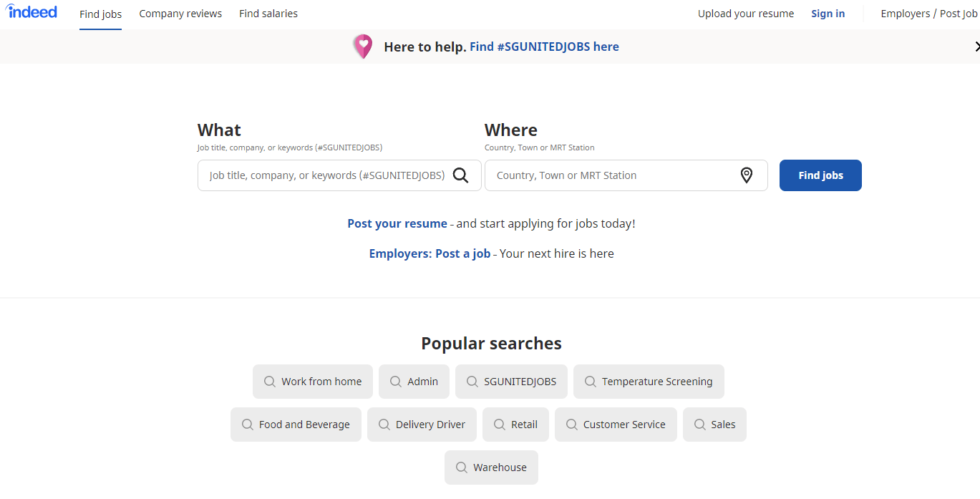This screenshot has width=980, height=499.
Task: Click the search magnifier in What field
Action: 460,175
